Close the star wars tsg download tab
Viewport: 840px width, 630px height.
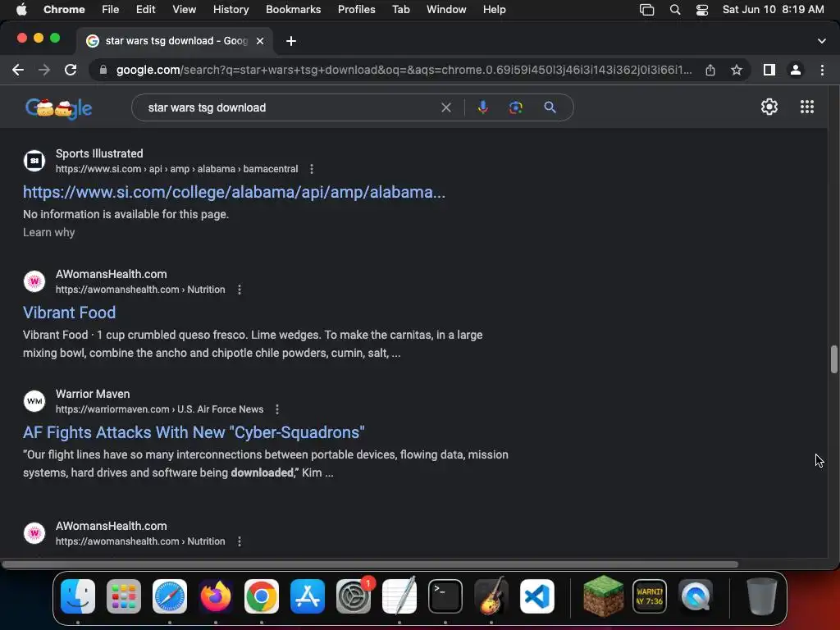click(260, 41)
